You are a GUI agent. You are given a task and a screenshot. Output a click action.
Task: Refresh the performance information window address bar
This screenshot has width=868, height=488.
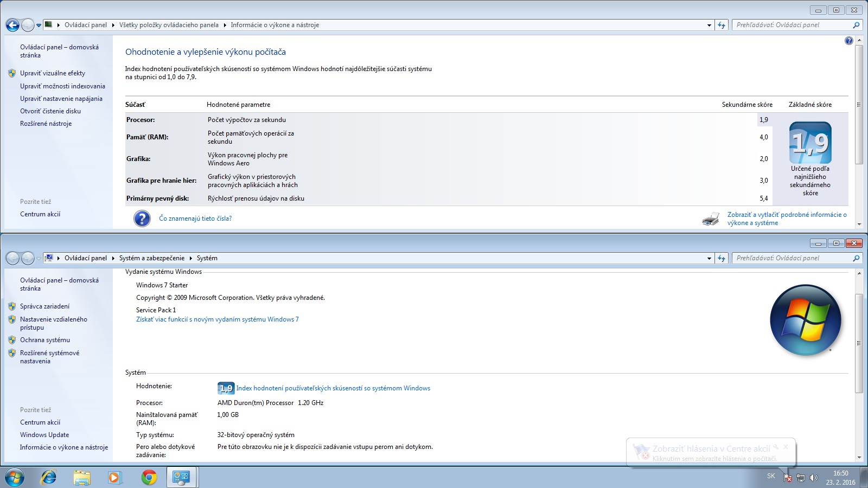click(722, 25)
